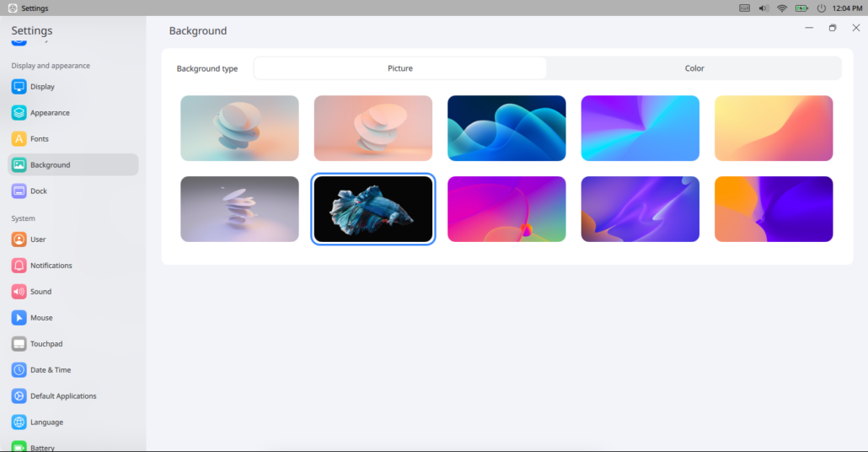Pick the yellow-coral gradient wallpaper
The height and width of the screenshot is (452, 868).
click(774, 128)
